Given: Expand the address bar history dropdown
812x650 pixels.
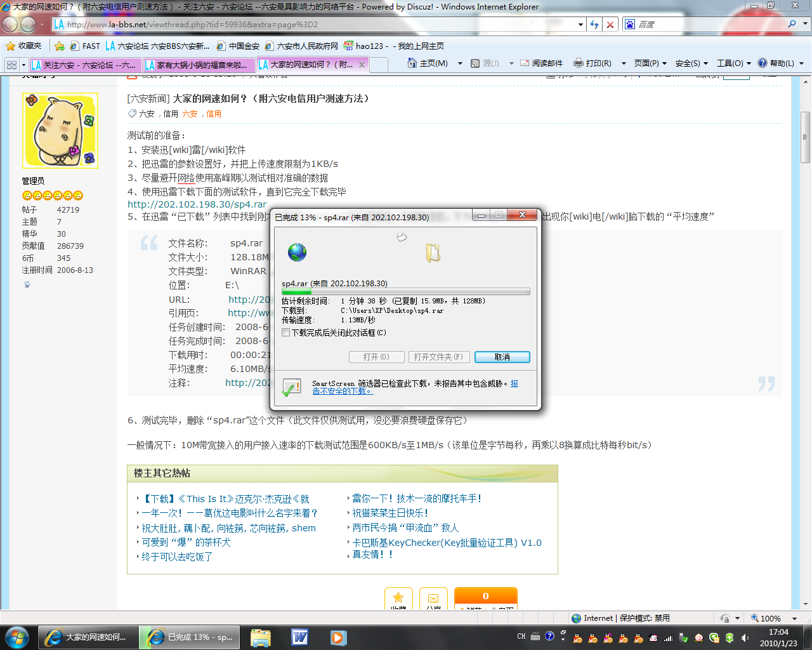Looking at the screenshot, I should [x=580, y=24].
